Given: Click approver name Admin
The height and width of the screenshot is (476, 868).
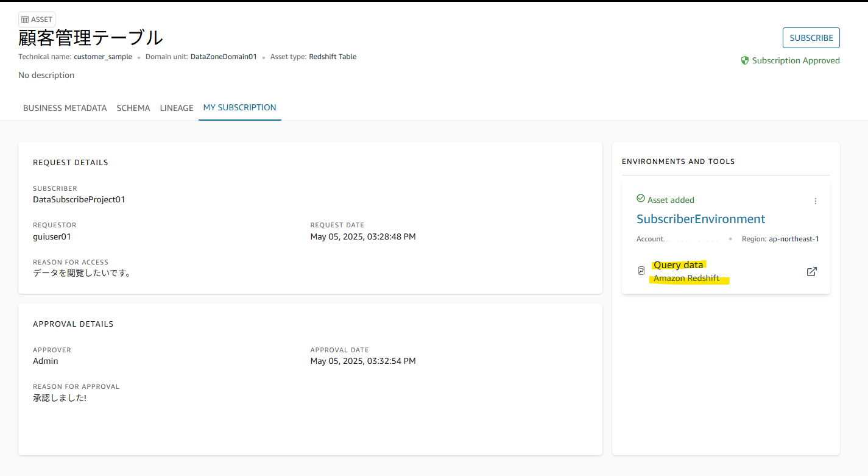Looking at the screenshot, I should 46,361.
